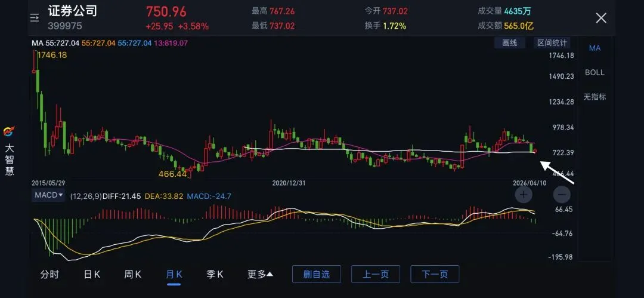Select the MA indicator option
The width and height of the screenshot is (644, 298).
[595, 48]
